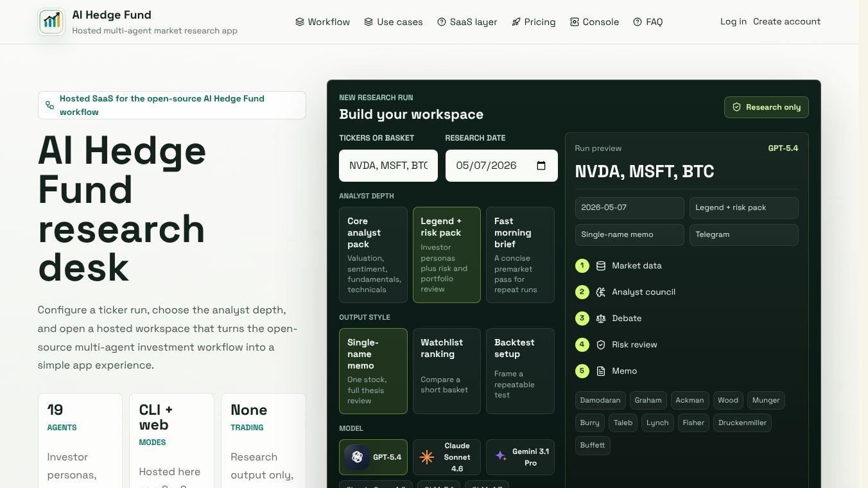
Task: Click the Taleb persona chip
Action: tap(623, 423)
